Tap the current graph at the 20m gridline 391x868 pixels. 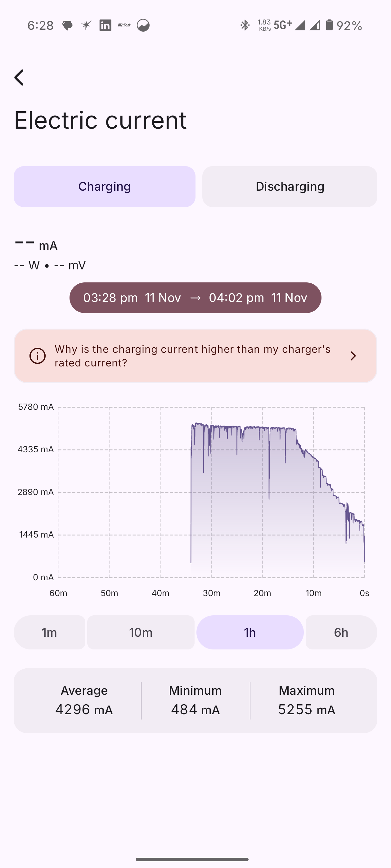pos(263,492)
